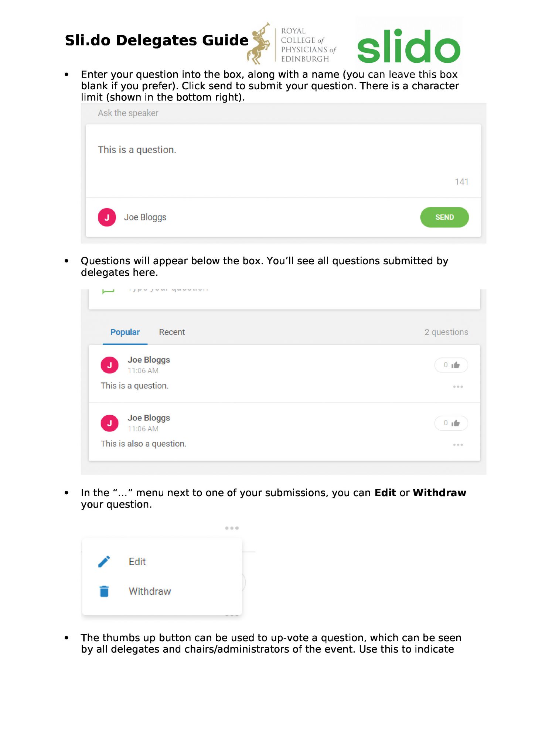The image size is (535, 756).
Task: Open the '...' menu on the first question
Action: [458, 386]
